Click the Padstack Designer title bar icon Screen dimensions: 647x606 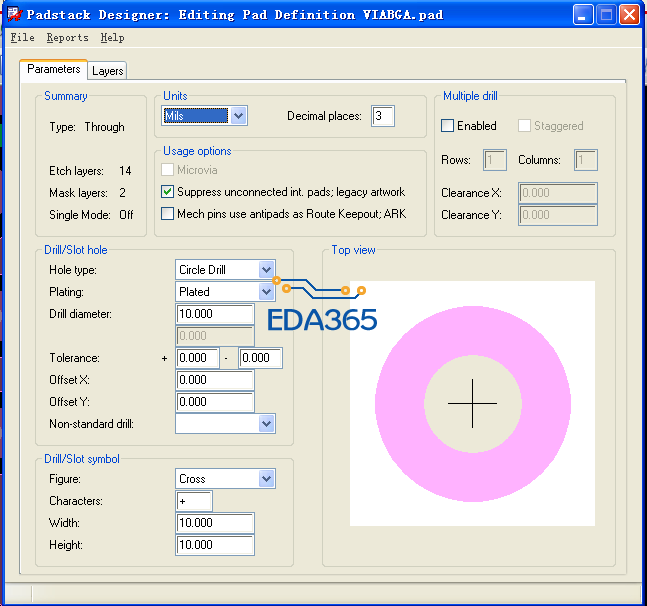(x=14, y=14)
